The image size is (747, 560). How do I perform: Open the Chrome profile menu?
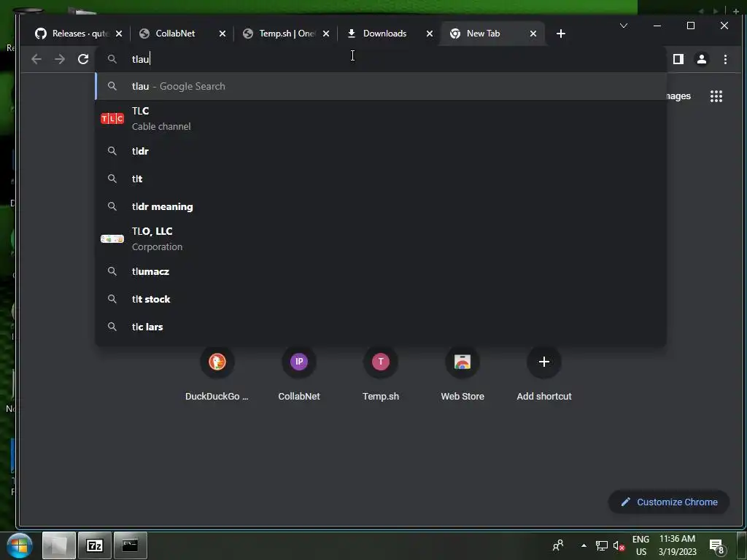coord(702,59)
